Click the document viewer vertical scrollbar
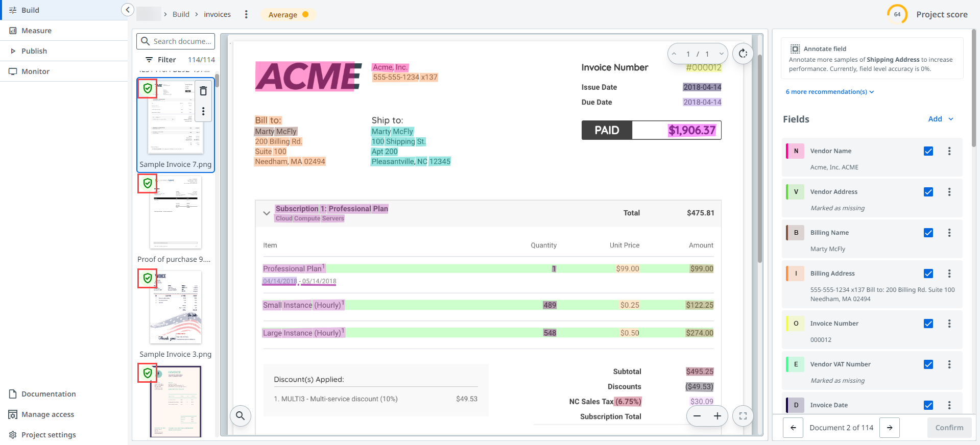 tap(759, 158)
